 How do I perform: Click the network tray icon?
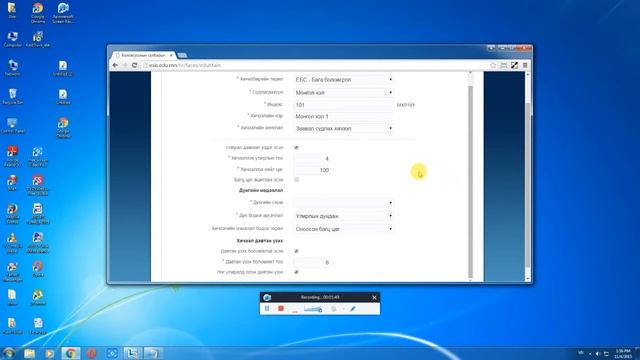[607, 354]
